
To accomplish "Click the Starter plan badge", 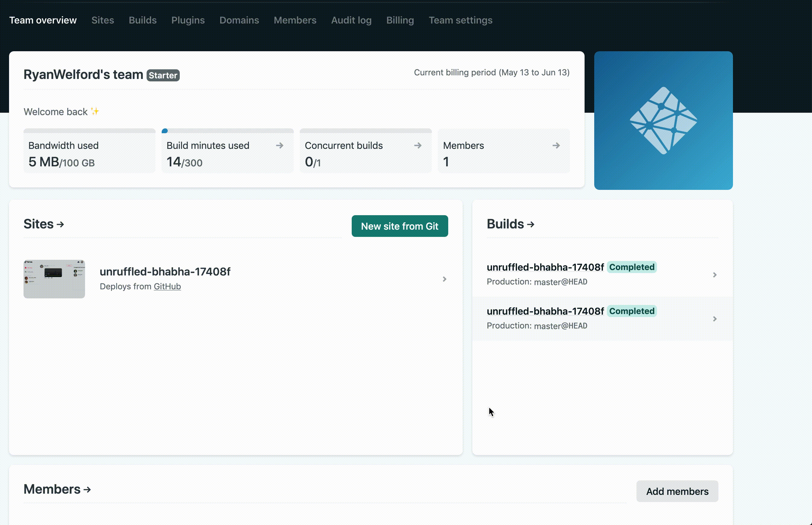I will pos(163,75).
